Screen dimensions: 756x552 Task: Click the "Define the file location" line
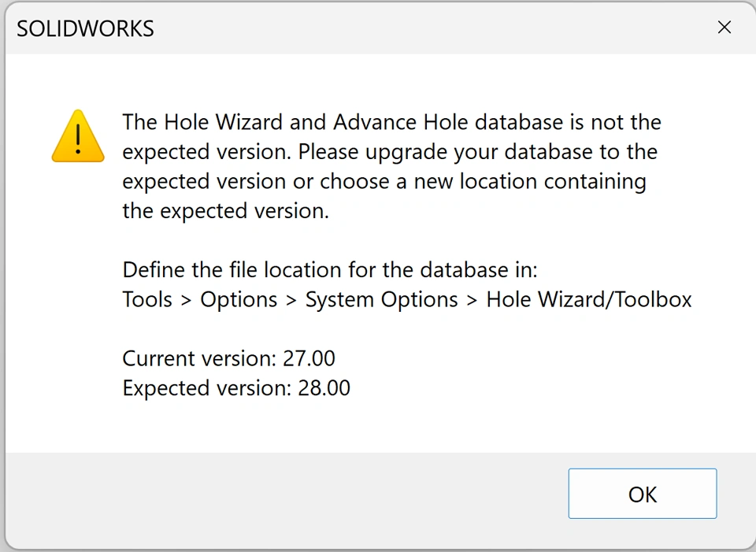coord(329,270)
